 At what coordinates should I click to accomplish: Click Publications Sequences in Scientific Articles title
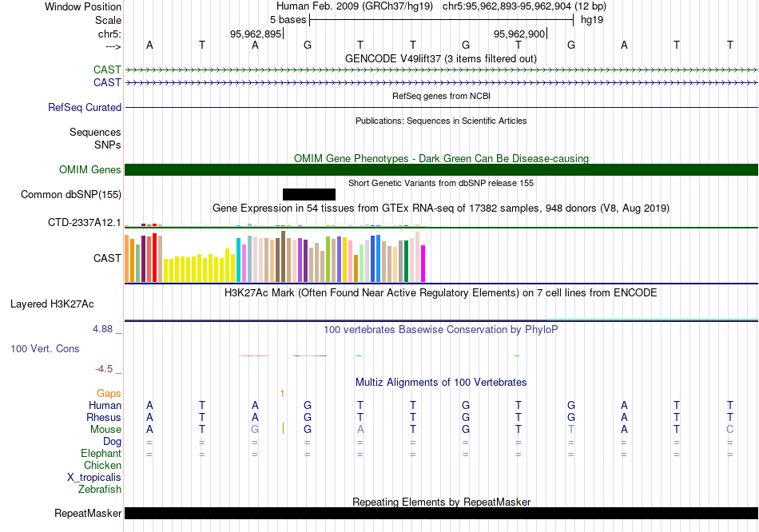coord(441,121)
